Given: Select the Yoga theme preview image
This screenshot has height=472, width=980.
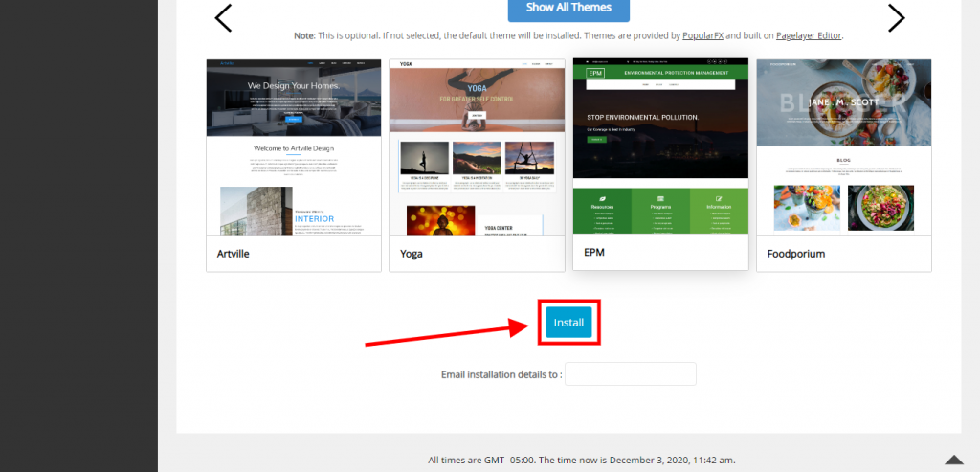Looking at the screenshot, I should coord(477,146).
